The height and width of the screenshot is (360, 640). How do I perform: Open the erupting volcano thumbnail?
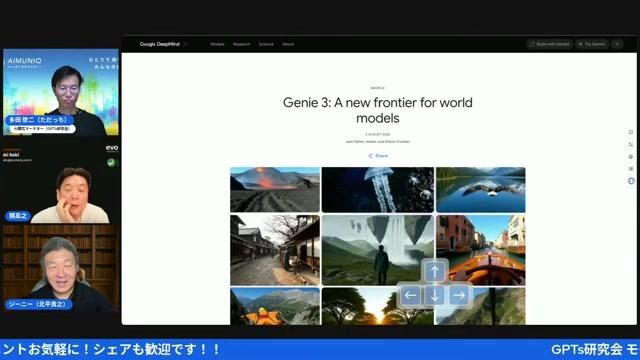point(275,189)
